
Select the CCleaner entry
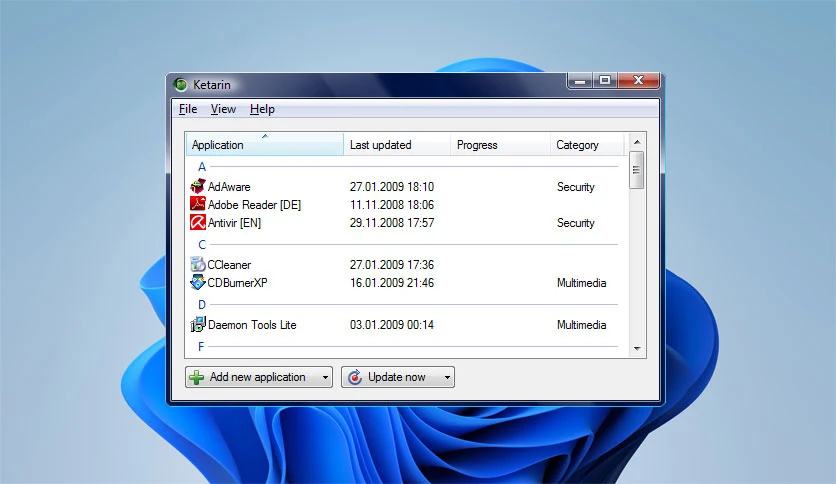229,265
